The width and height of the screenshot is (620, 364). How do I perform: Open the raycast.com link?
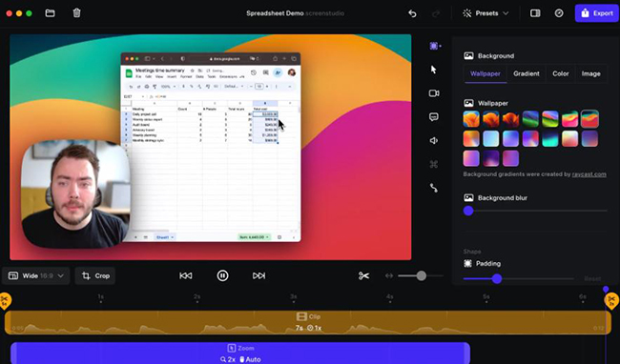[x=589, y=174]
